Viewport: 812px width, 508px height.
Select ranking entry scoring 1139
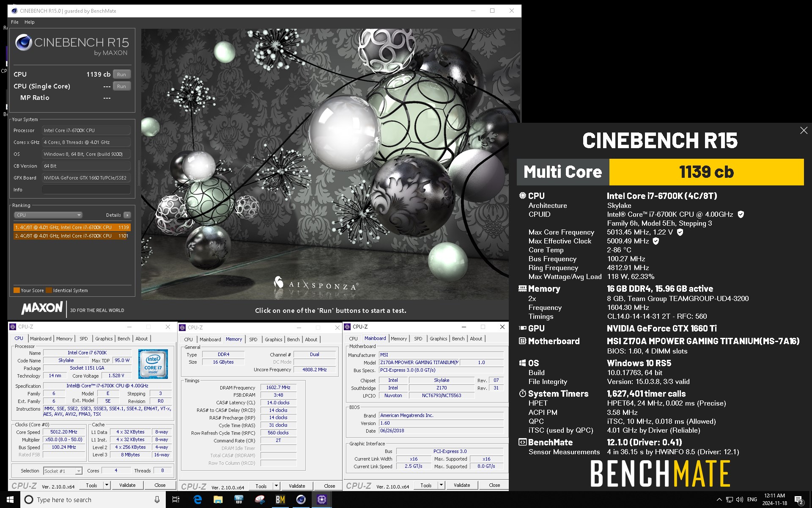coord(72,227)
